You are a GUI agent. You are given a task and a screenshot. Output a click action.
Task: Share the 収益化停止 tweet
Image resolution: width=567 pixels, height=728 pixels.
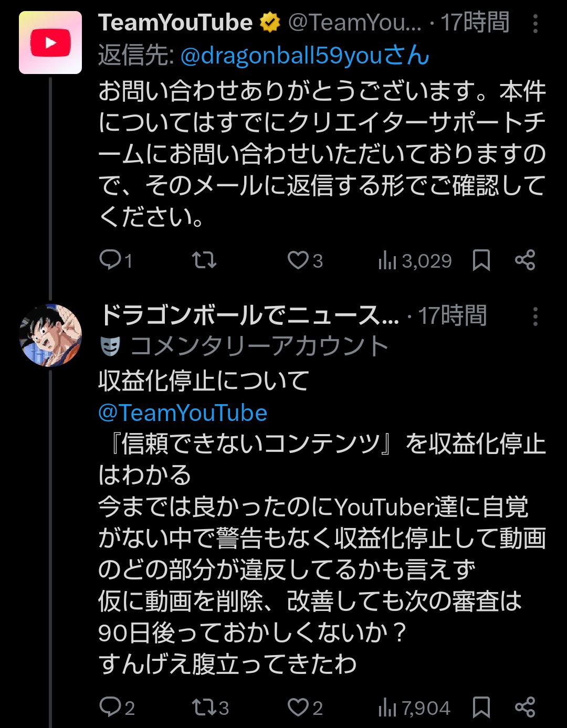[525, 708]
